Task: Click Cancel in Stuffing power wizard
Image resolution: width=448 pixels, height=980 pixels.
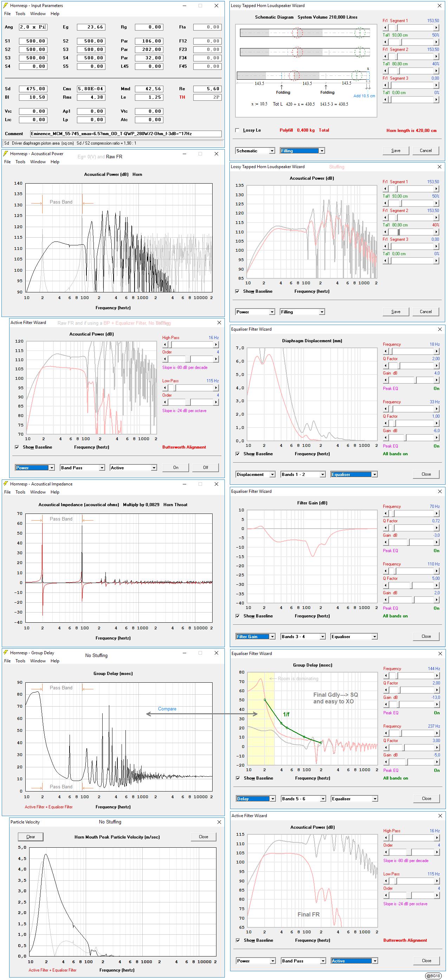Action: tap(426, 312)
